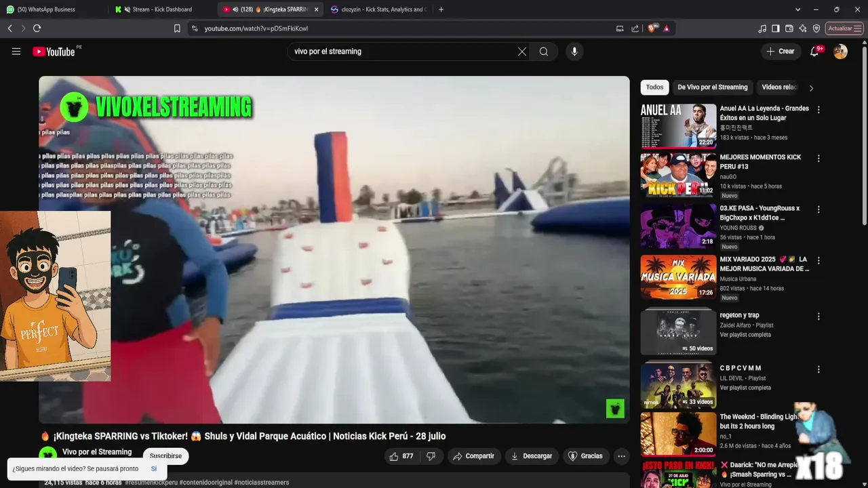Open The Weeknd Blinding Lights thumbnail
Screen dimensions: 868x488
point(678,434)
